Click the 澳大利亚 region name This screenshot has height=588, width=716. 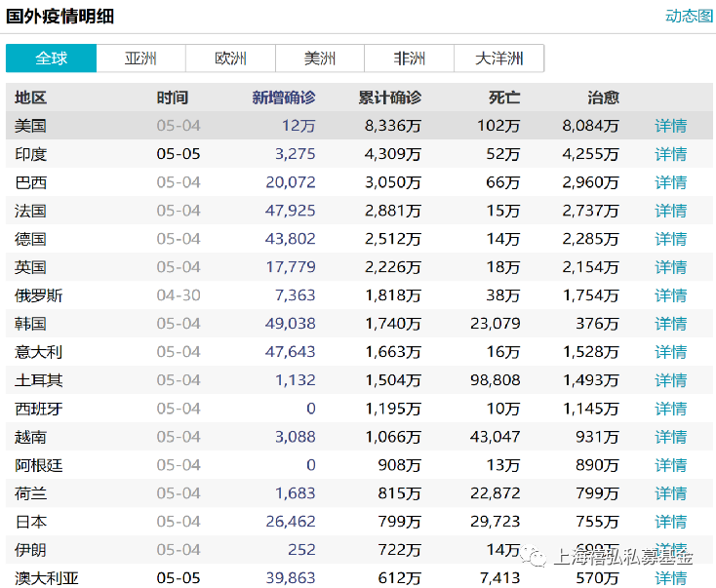tap(47, 578)
